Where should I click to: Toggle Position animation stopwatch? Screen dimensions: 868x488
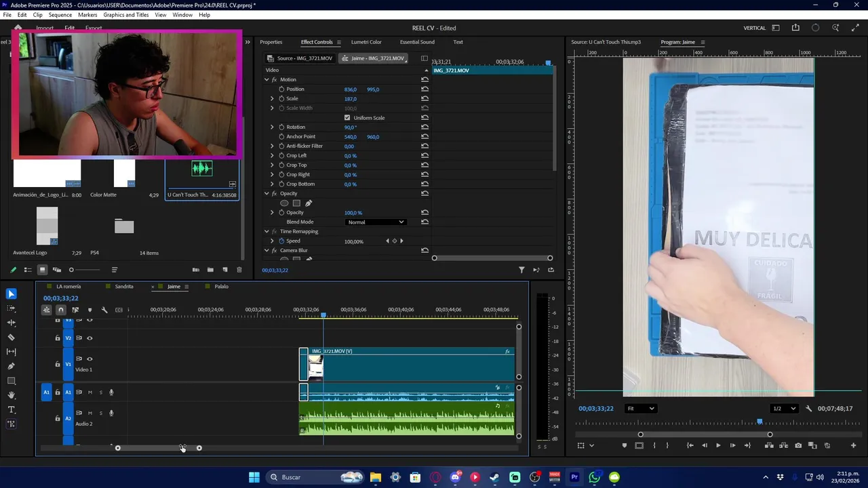pyautogui.click(x=281, y=89)
